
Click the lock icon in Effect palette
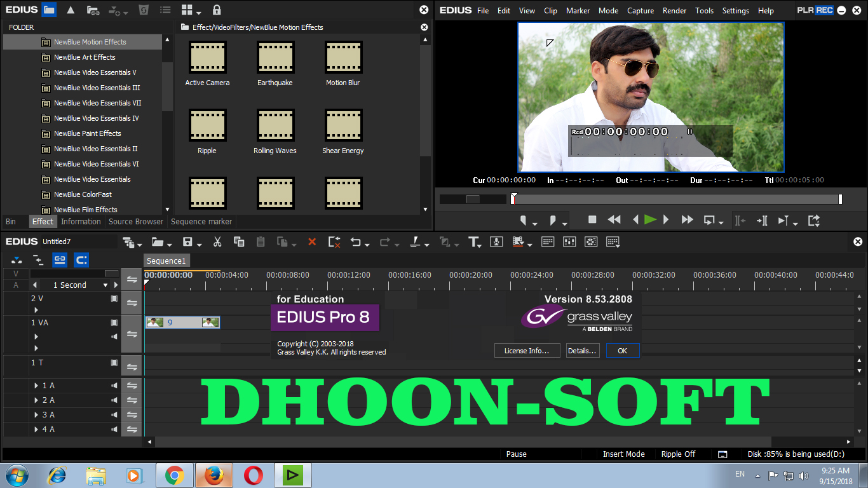[217, 10]
